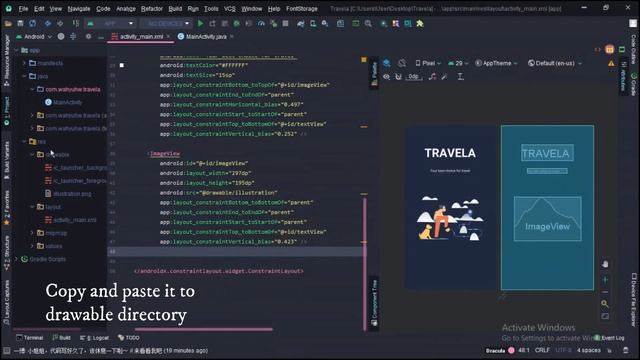
Task: Click the Save All toolbar icon
Action: point(20,24)
